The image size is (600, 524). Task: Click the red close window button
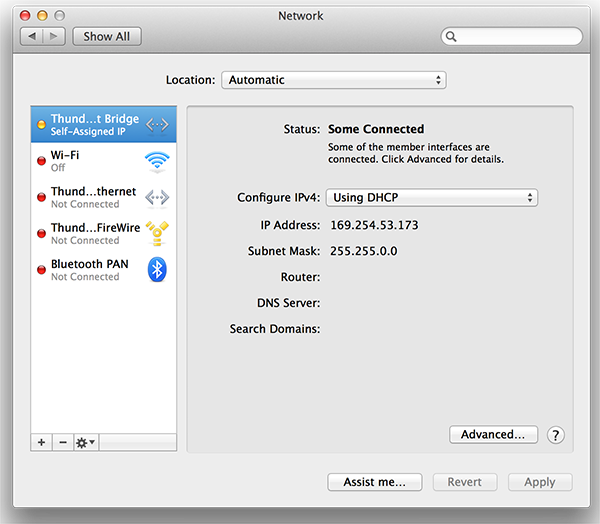(25, 16)
